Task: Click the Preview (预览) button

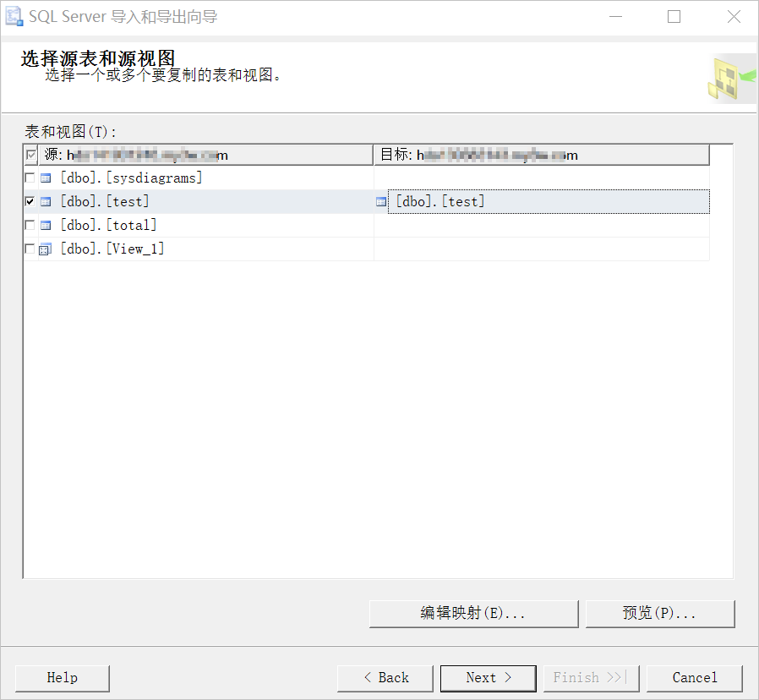Action: click(660, 614)
